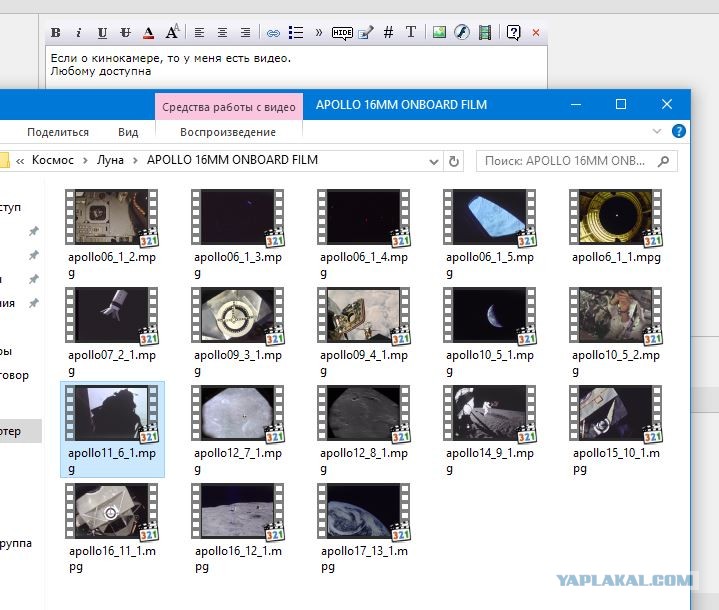The width and height of the screenshot is (719, 610).
Task: Select video apollo17_13_1.mpg
Action: (x=364, y=527)
